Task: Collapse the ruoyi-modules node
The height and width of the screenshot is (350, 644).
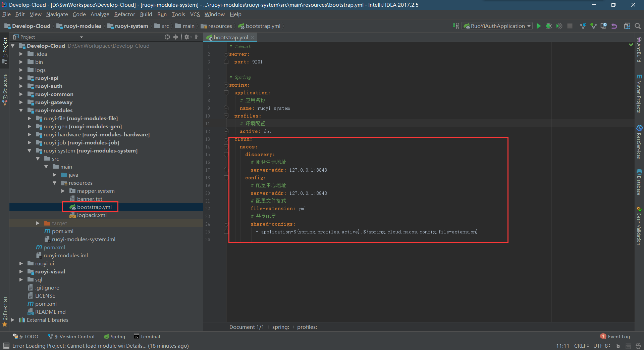Action: coord(21,110)
